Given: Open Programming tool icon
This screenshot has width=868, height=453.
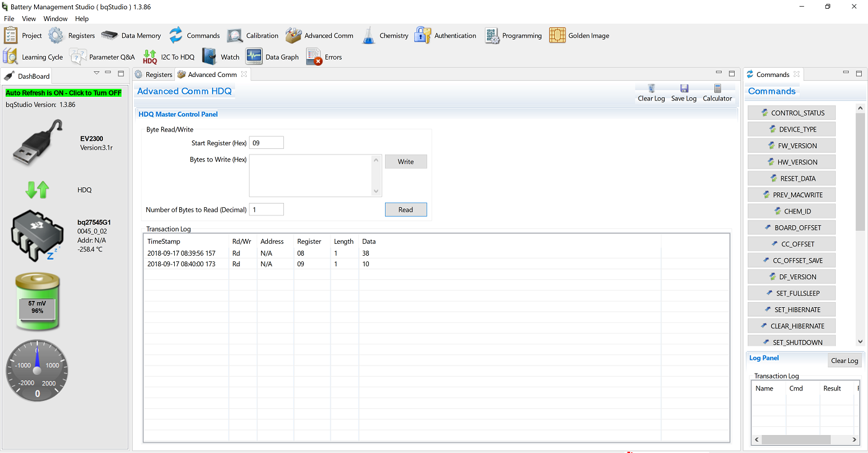Looking at the screenshot, I should point(492,35).
